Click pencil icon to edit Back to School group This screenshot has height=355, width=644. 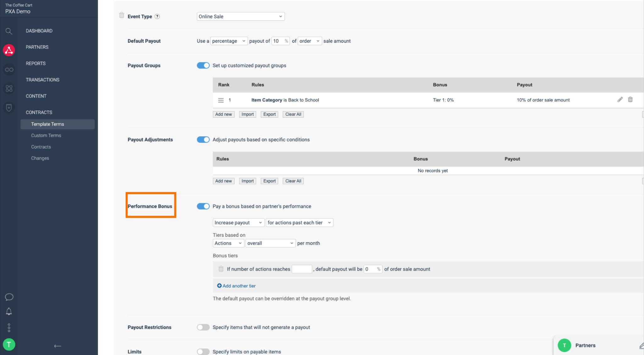[x=620, y=100]
